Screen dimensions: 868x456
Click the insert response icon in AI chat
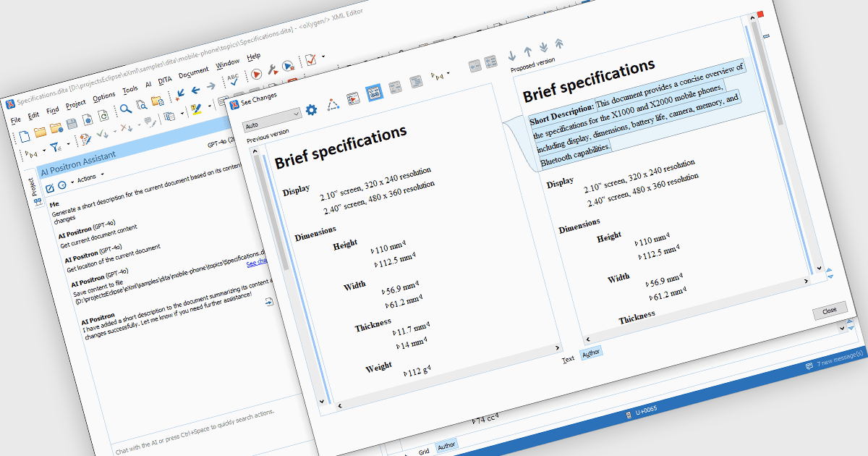(x=269, y=302)
